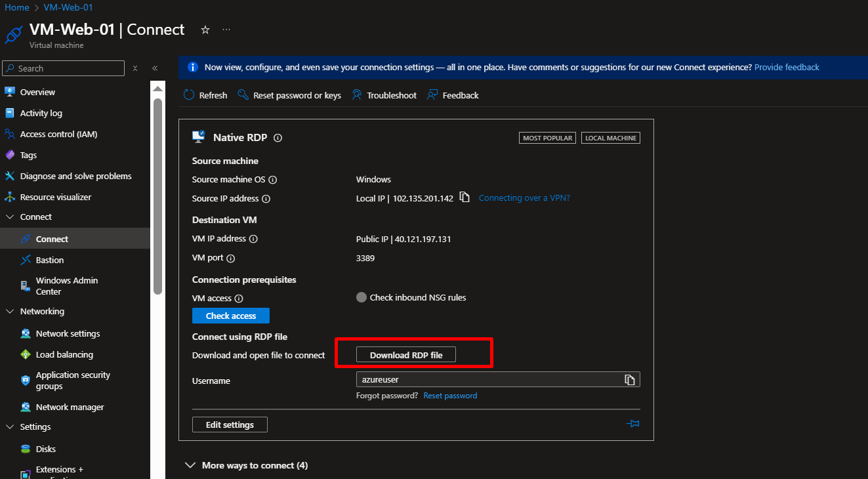Click the info icon next to Native RDP
Viewport: 868px width, 479px height.
click(x=278, y=138)
